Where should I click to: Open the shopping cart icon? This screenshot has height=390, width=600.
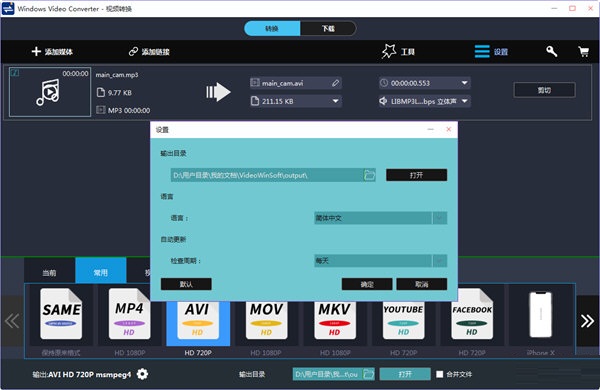584,51
